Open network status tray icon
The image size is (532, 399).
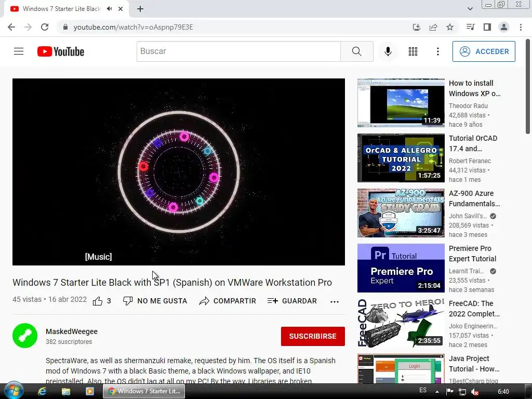[462, 392]
